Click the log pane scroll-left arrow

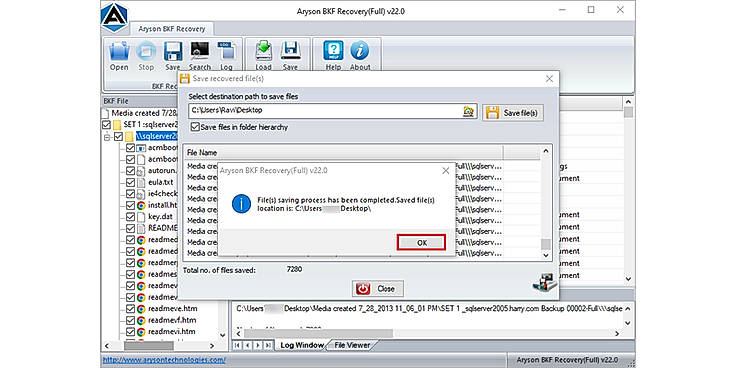238,333
